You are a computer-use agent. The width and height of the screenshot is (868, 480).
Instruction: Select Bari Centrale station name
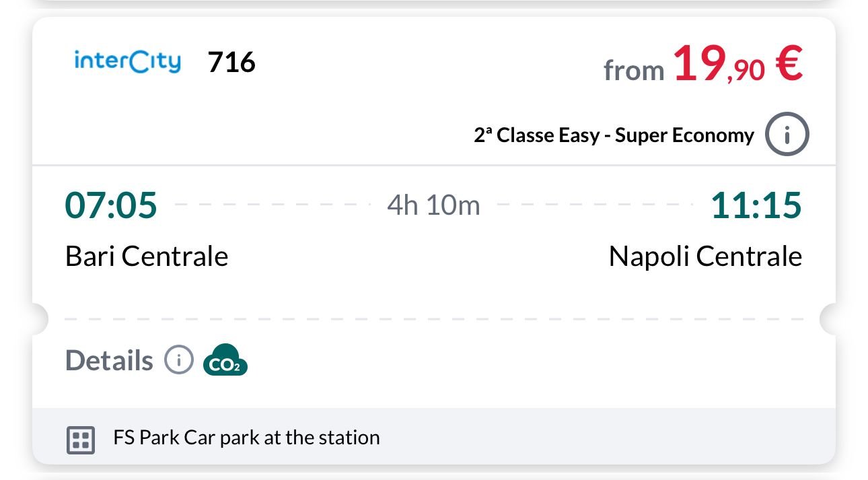[147, 256]
